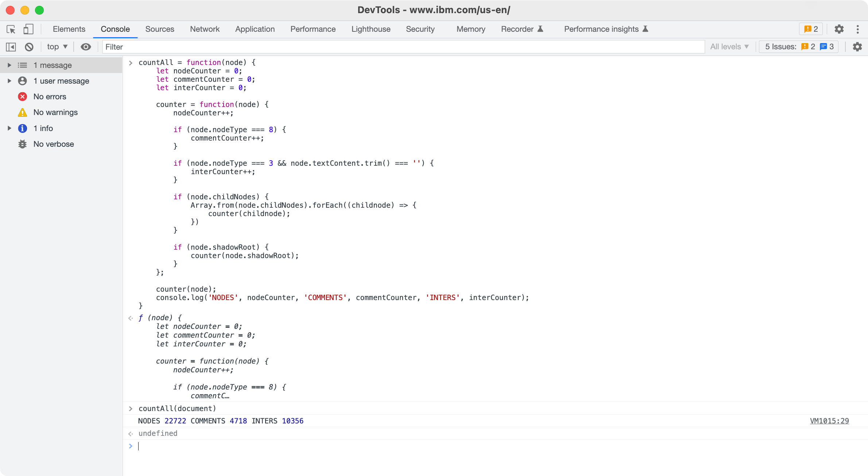The width and height of the screenshot is (868, 476).
Task: Open the VM1015:29 source link
Action: [x=830, y=421]
